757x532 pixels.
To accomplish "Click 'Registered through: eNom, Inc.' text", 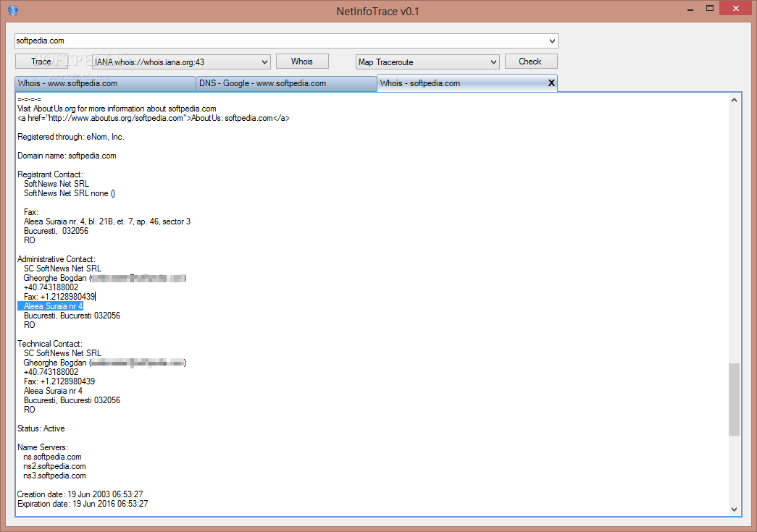I will click(x=71, y=137).
